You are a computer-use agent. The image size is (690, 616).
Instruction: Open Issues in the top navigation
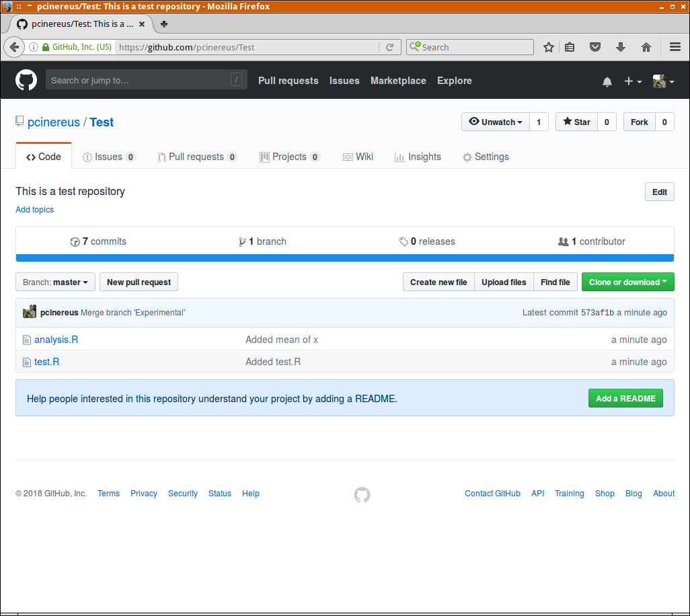(x=344, y=81)
